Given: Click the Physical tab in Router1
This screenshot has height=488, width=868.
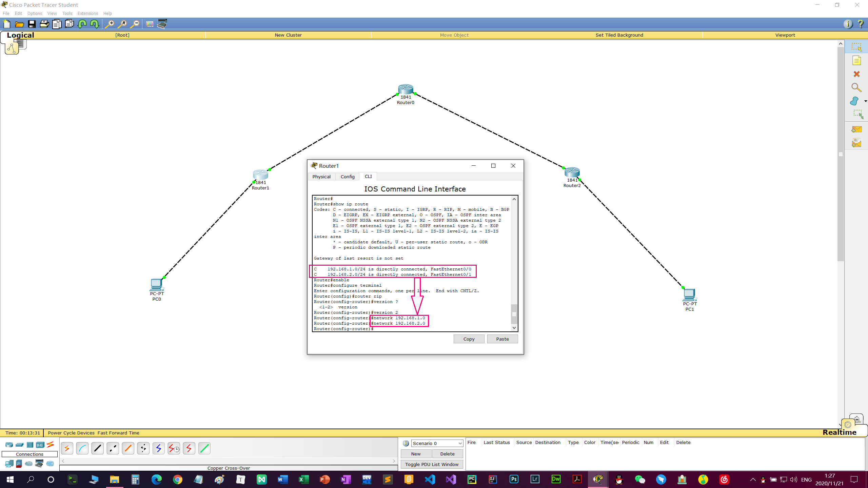Looking at the screenshot, I should click(321, 176).
